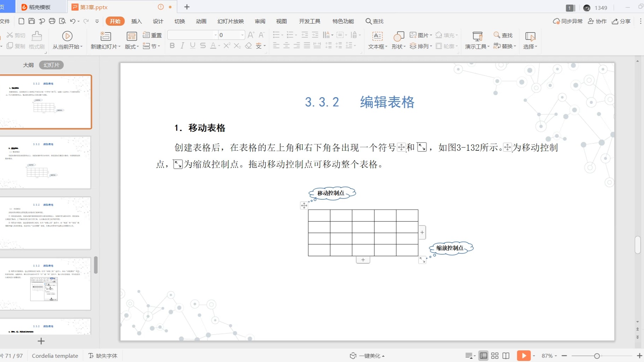This screenshot has height=362, width=644.
Task: Click the arrange (排列) icon
Action: coord(422,46)
